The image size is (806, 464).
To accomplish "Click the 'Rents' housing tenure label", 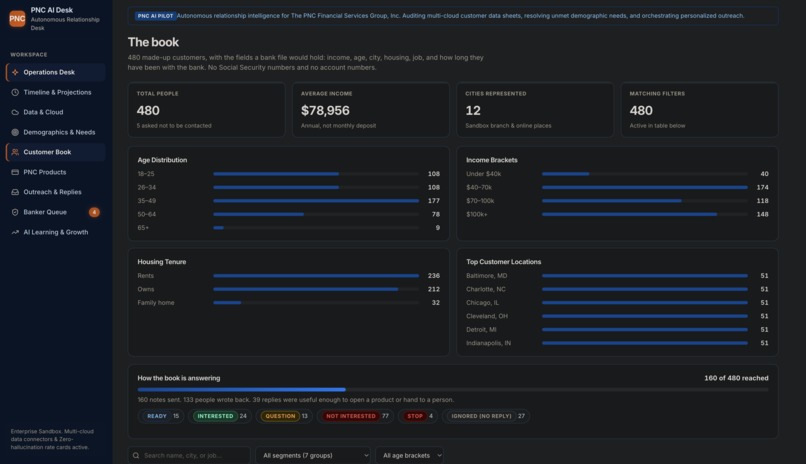I will 145,276.
